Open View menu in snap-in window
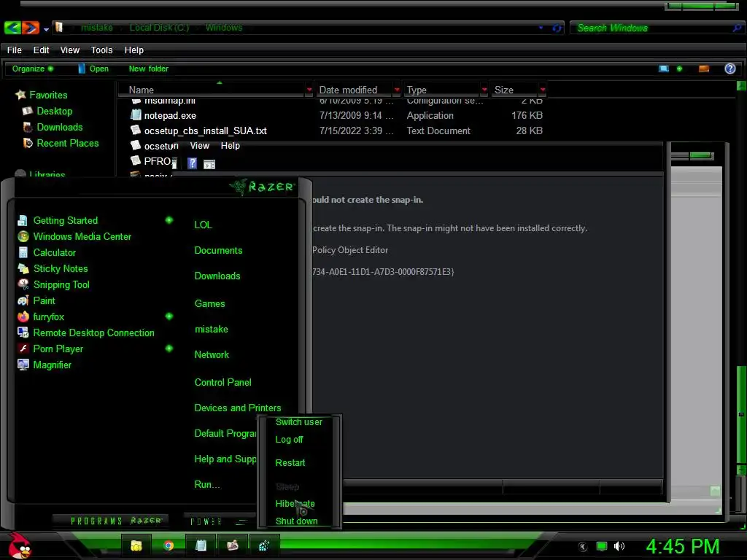 click(x=200, y=146)
